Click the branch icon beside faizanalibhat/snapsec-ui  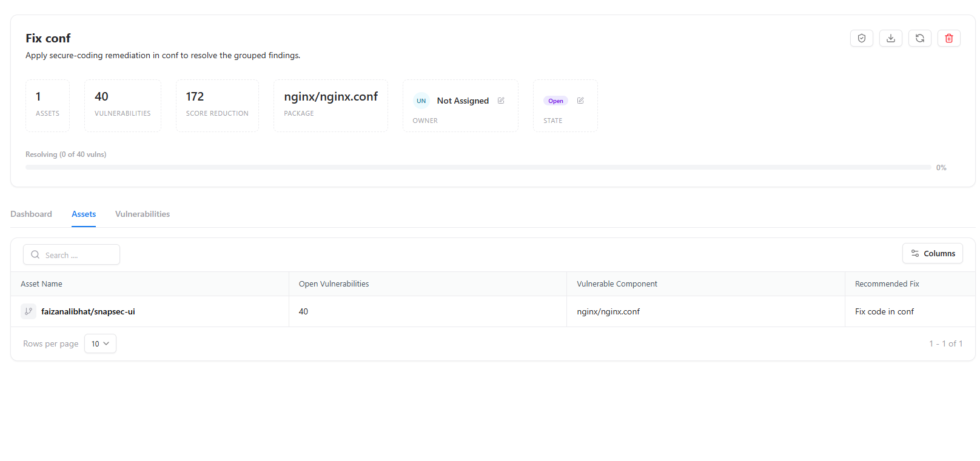(x=29, y=311)
